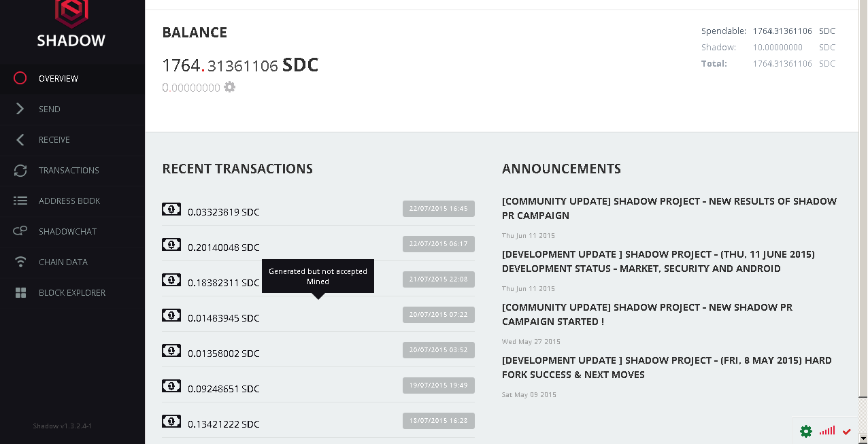Select 0.18382311 SDC transaction amount
The height and width of the screenshot is (446, 868).
click(x=224, y=283)
